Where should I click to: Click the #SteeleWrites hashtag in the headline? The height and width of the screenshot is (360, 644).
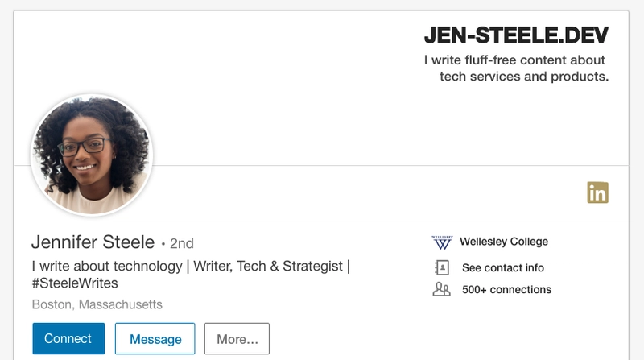click(75, 283)
